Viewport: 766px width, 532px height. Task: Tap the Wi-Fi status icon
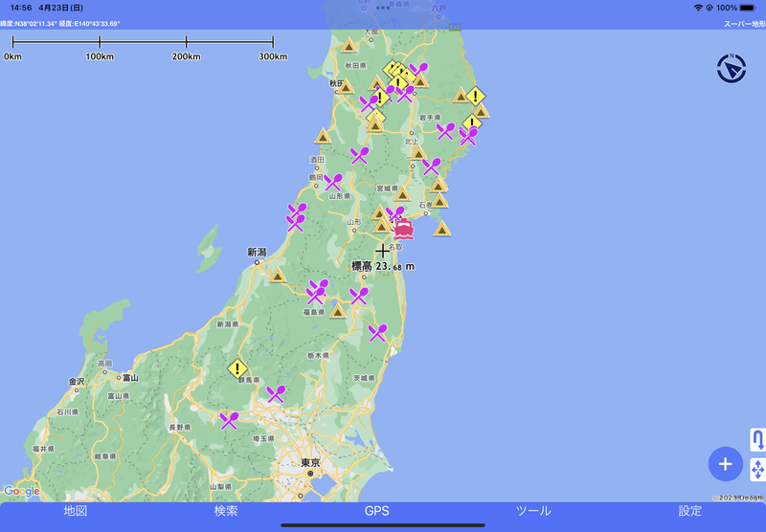coord(698,8)
